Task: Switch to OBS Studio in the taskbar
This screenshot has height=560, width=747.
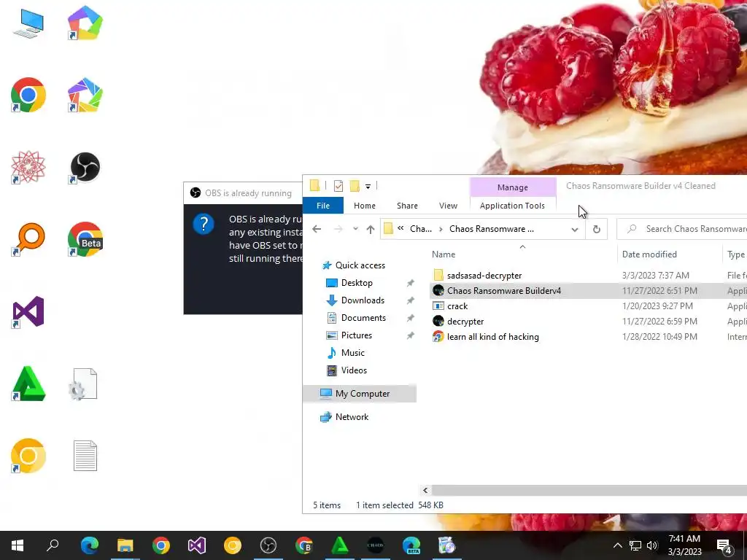Action: pyautogui.click(x=268, y=545)
